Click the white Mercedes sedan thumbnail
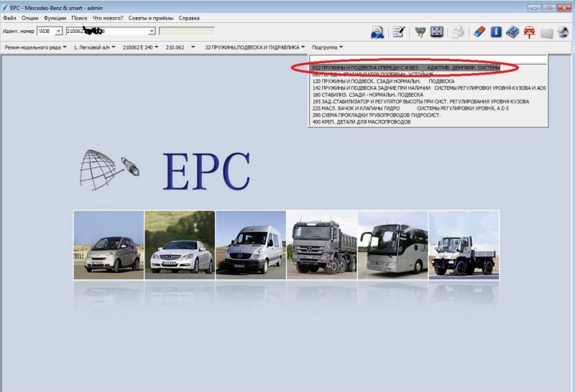This screenshot has width=575, height=392. [180, 245]
